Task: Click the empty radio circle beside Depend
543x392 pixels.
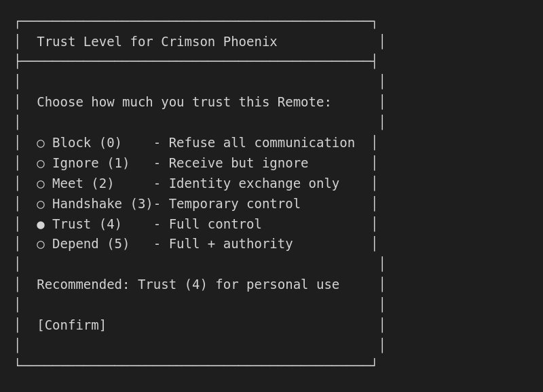Action: click(40, 243)
